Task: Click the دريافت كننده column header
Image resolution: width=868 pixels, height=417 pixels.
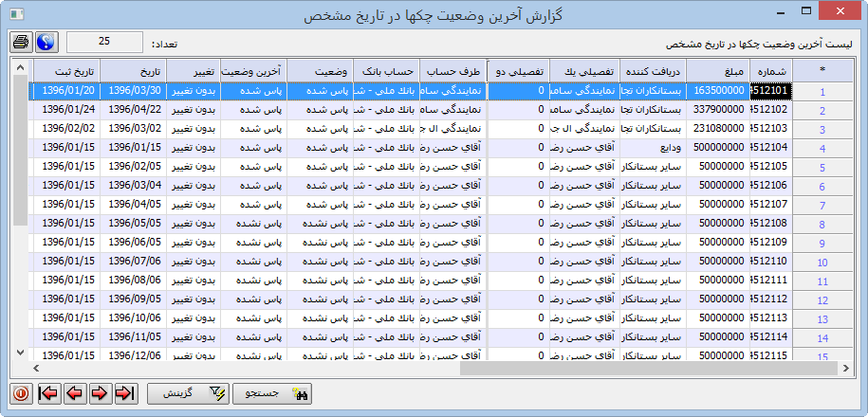Action: pyautogui.click(x=654, y=71)
